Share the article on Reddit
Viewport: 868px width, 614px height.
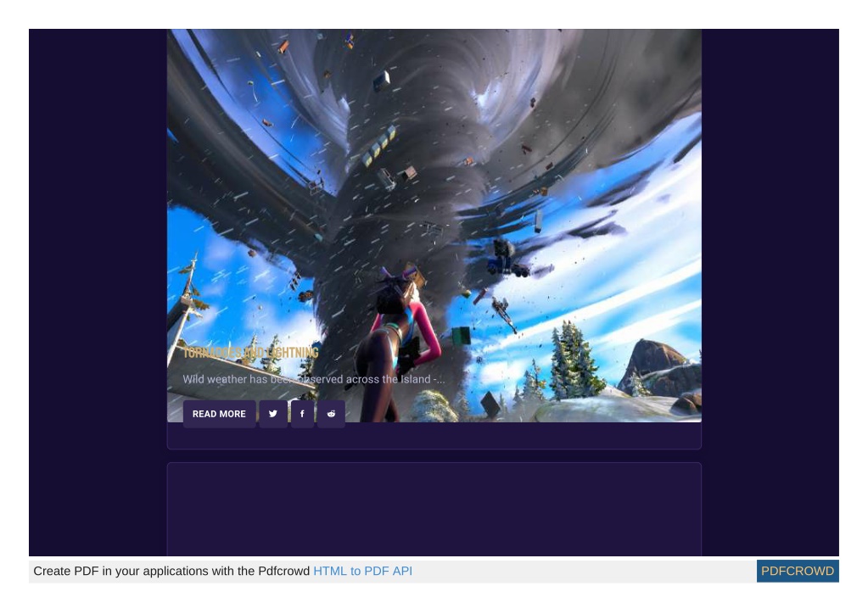331,414
